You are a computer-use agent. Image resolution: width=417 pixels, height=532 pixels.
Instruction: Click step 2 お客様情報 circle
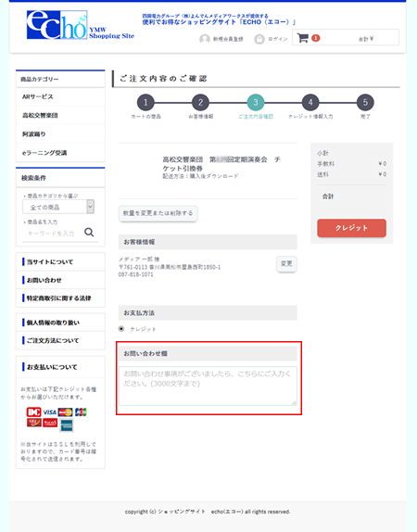200,103
